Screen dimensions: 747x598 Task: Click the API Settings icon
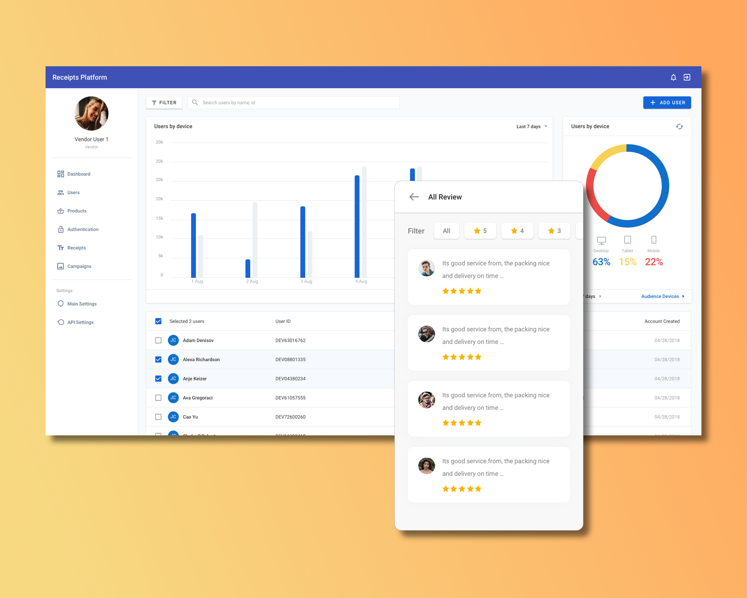click(x=61, y=322)
